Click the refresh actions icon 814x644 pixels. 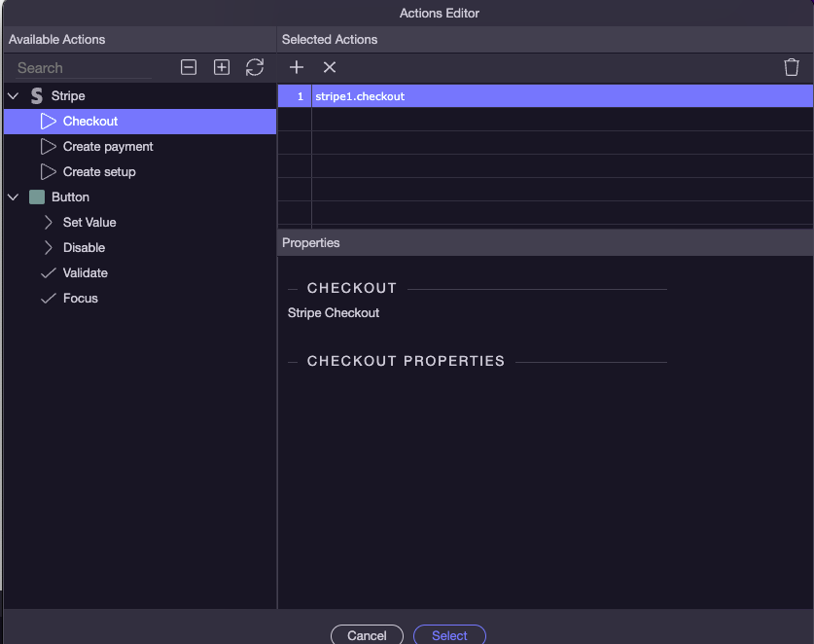tap(254, 67)
